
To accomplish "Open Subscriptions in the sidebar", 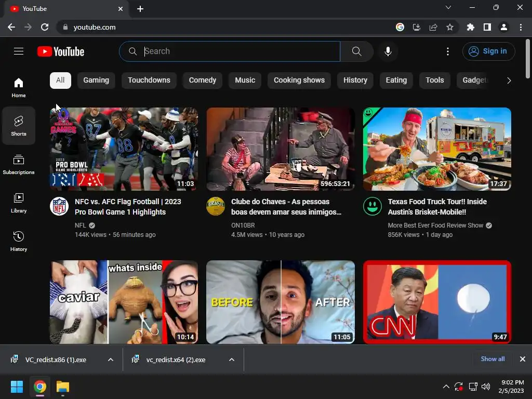I will click(x=19, y=165).
